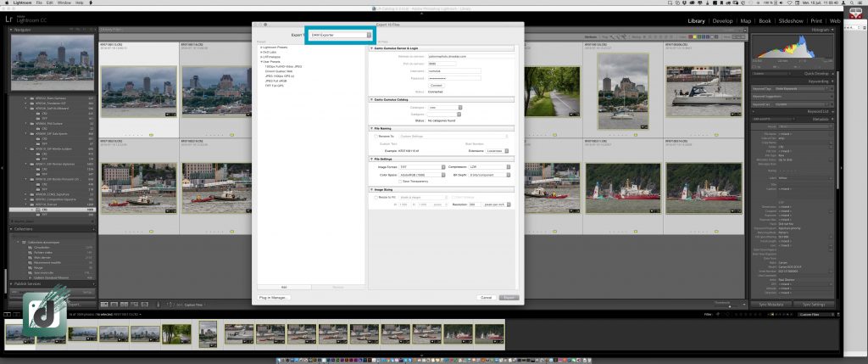The height and width of the screenshot is (364, 868).
Task: Collapse the Canto Cumulus Catalog section
Action: (371, 100)
